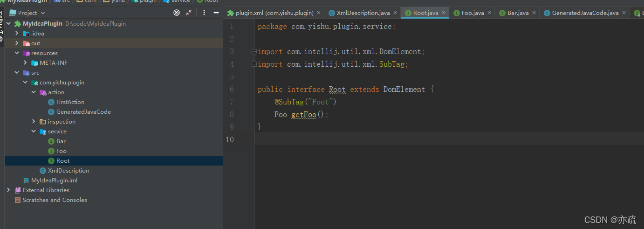Click the External Libraries icon
This screenshot has width=644, height=229.
point(18,190)
